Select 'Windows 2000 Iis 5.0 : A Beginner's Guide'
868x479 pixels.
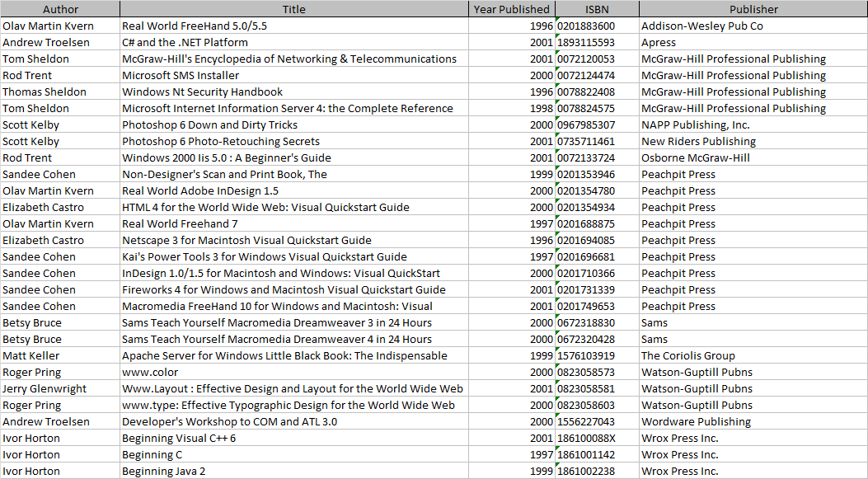point(294,157)
